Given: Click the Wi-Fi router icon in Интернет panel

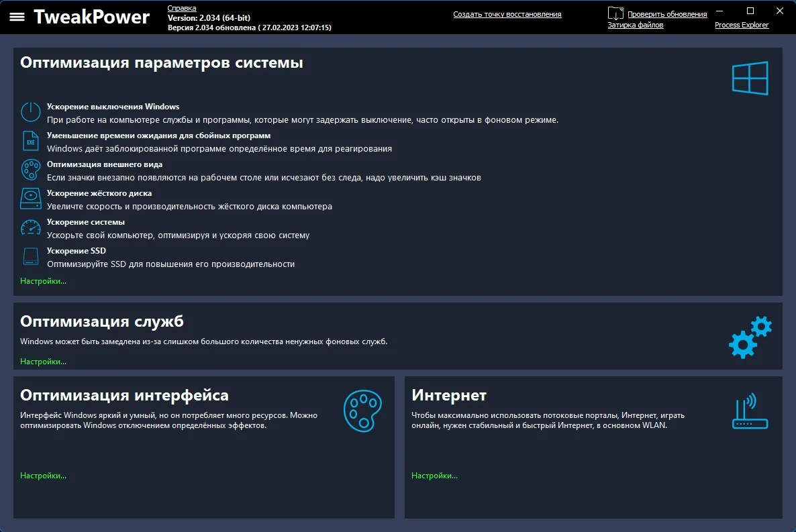Looking at the screenshot, I should coord(750,411).
